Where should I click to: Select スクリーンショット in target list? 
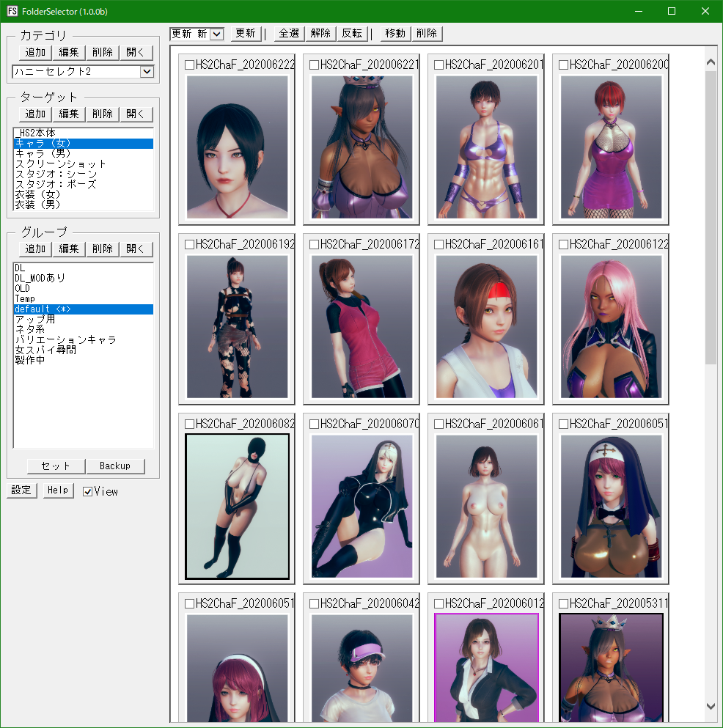pos(84,164)
